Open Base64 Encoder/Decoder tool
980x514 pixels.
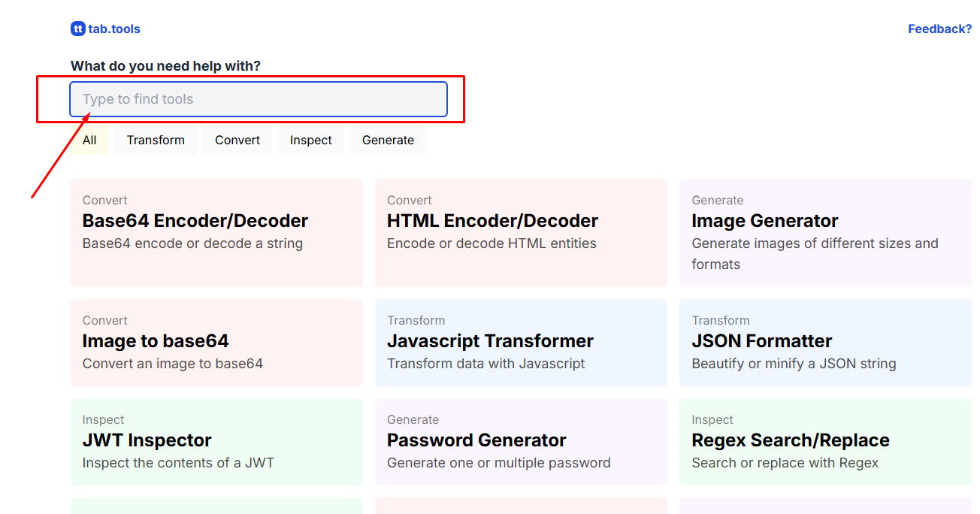pyautogui.click(x=216, y=232)
